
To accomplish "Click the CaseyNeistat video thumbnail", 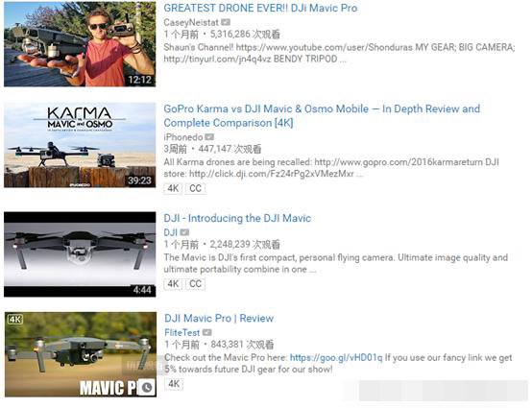I will [80, 44].
